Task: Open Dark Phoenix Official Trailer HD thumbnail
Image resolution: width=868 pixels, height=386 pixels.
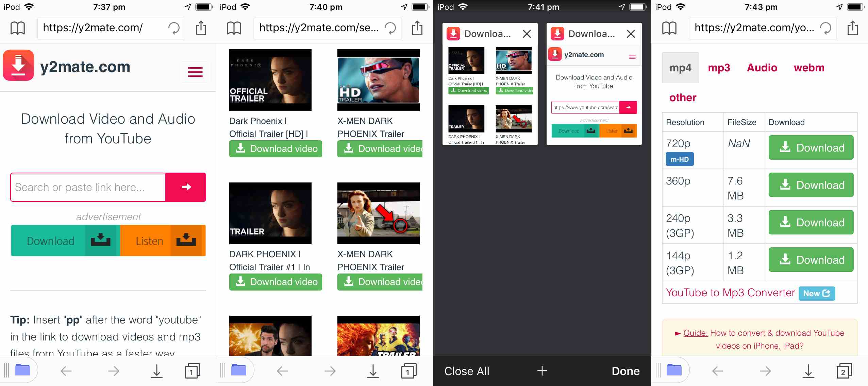Action: 270,80
